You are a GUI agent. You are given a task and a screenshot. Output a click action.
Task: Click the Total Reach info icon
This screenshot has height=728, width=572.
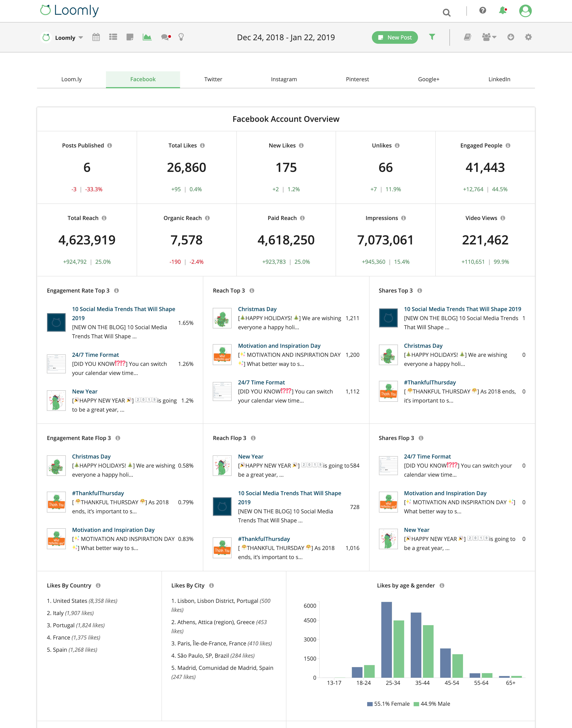point(104,218)
